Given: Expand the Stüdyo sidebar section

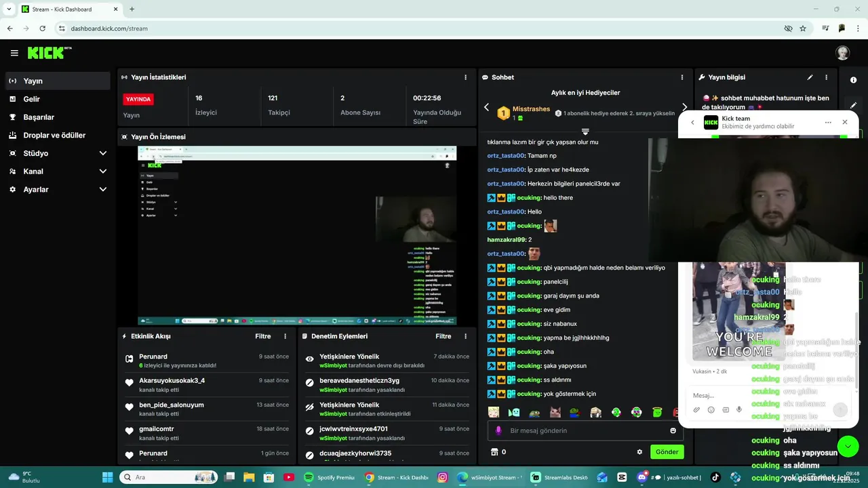Looking at the screenshot, I should point(58,153).
